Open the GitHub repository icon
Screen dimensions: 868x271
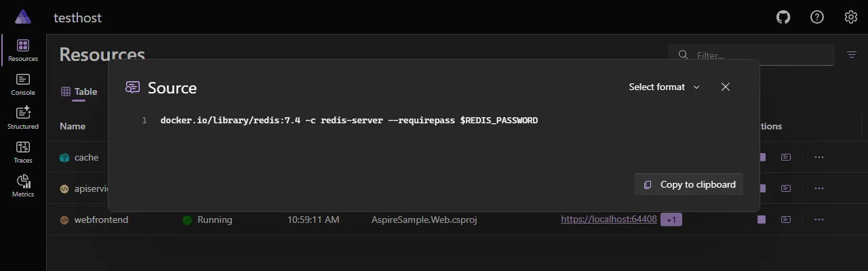(783, 18)
